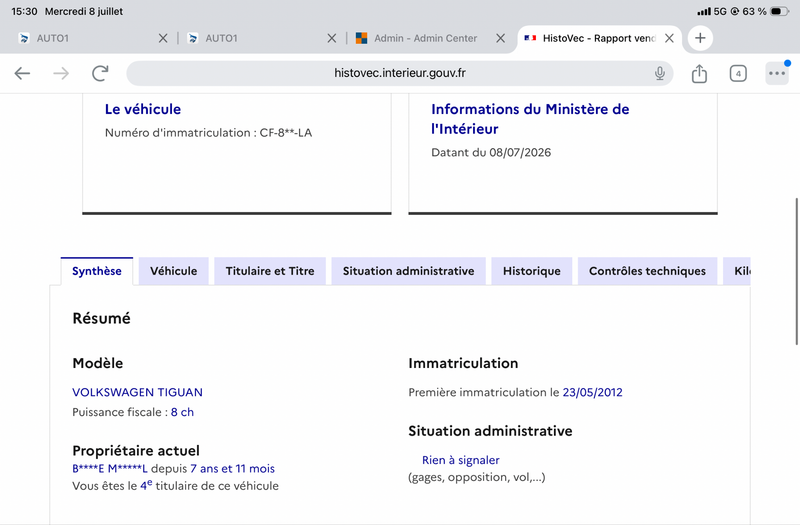Click the 7 ans et 11 mois duration
The height and width of the screenshot is (525, 800).
click(233, 468)
